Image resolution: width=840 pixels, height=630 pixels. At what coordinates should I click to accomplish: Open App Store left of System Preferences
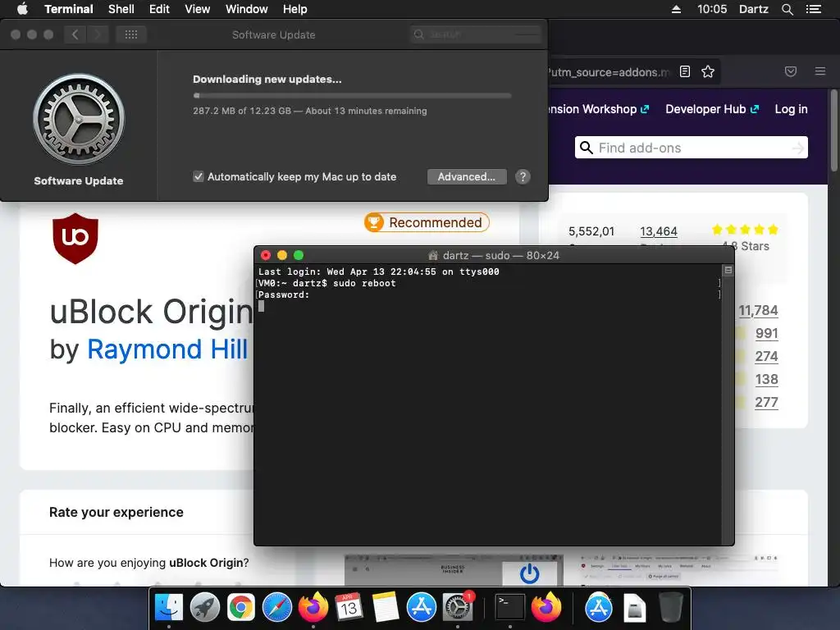[x=422, y=608]
